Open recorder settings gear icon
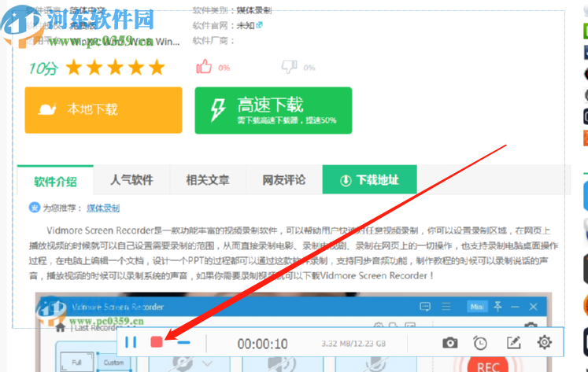This screenshot has height=372, width=588. pos(544,342)
